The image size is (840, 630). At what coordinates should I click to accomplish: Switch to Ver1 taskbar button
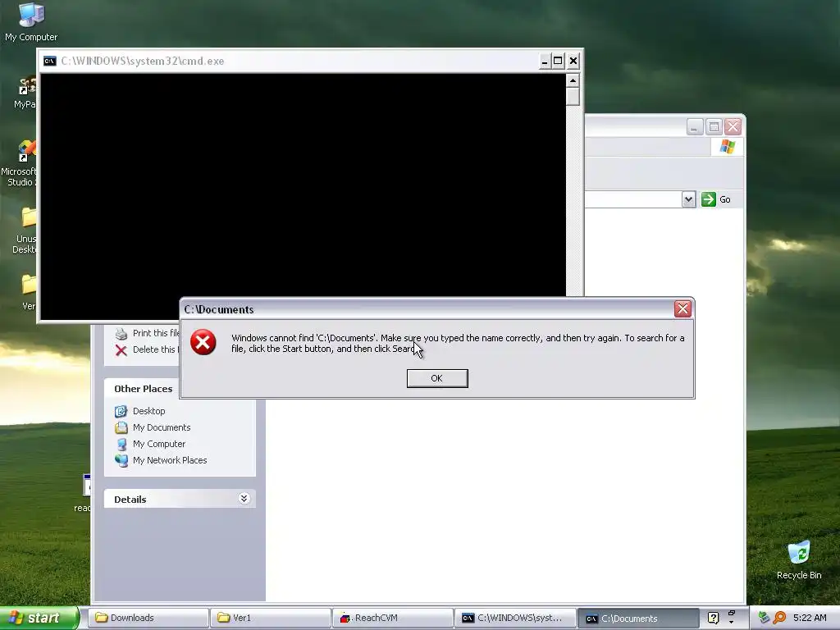click(x=270, y=618)
